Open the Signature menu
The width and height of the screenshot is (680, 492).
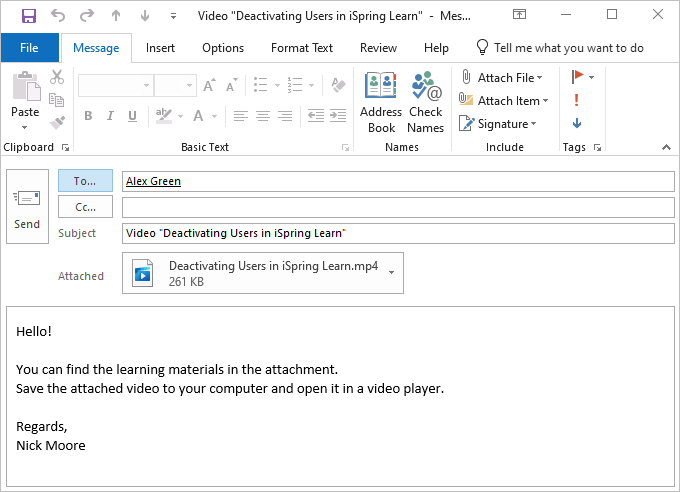498,124
